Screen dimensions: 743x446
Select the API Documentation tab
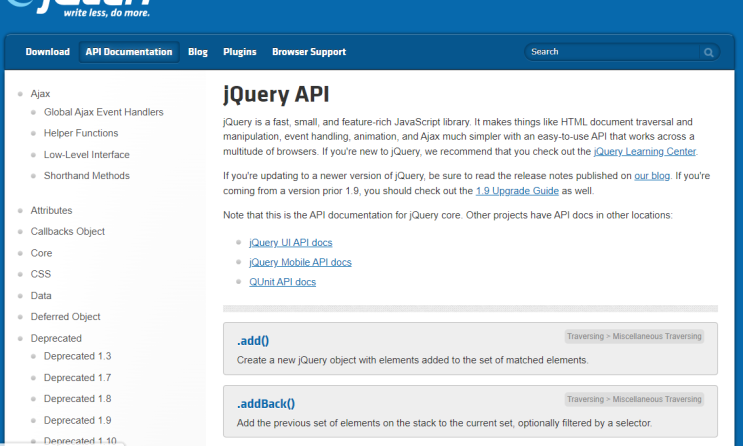pyautogui.click(x=129, y=52)
